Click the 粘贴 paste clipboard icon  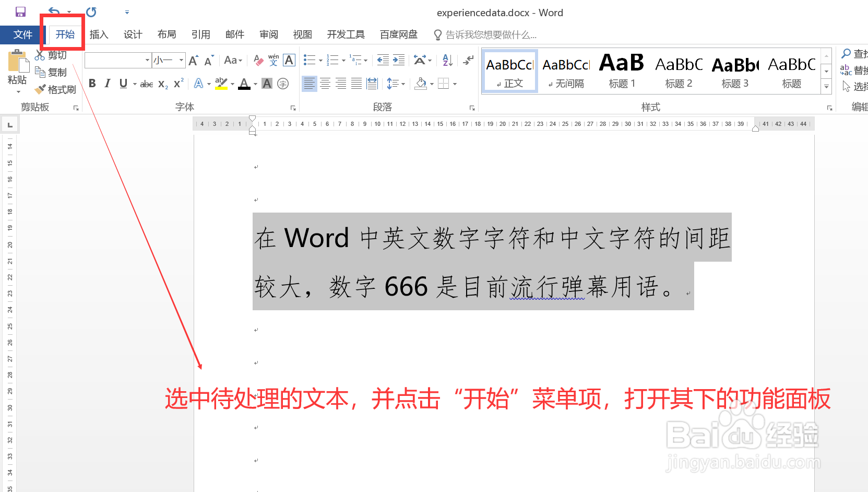click(x=18, y=61)
